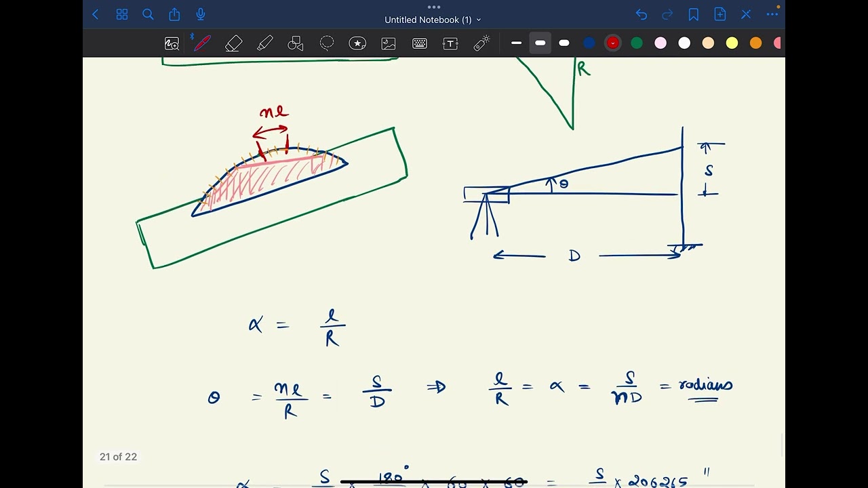Select the Highlighter tool

(x=265, y=43)
